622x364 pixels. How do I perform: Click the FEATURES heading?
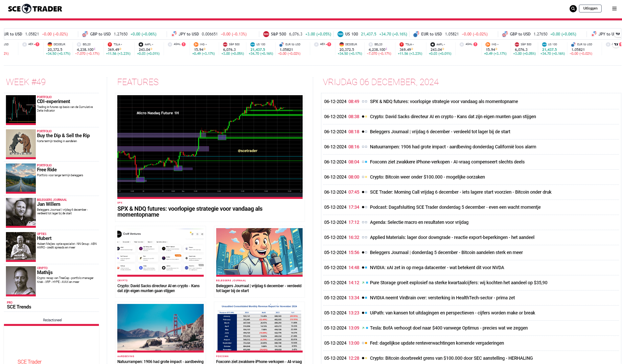click(x=138, y=82)
